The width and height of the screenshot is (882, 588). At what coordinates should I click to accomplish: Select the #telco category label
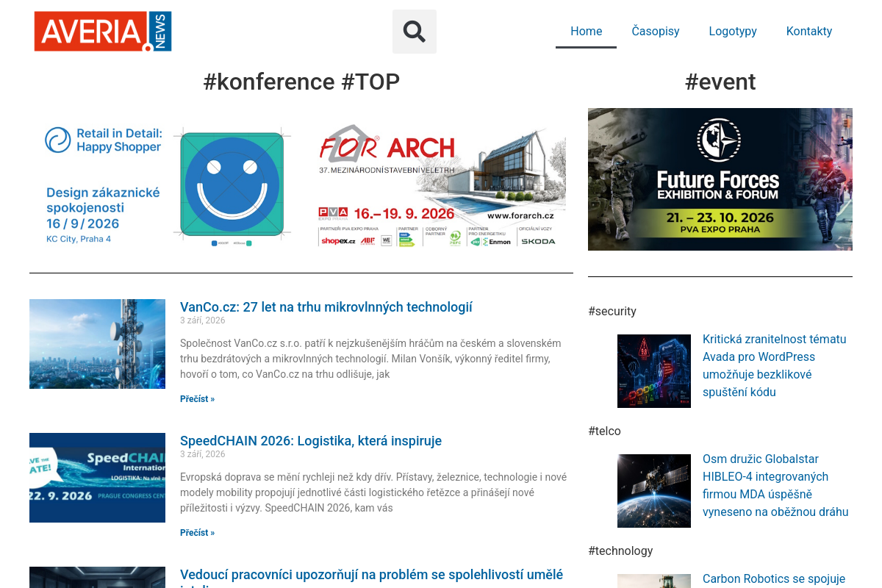(x=604, y=431)
